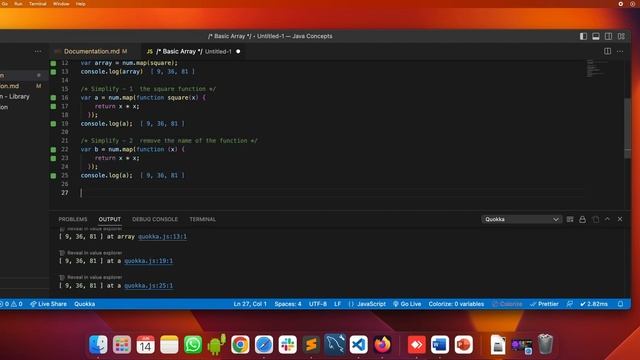Image resolution: width=640 pixels, height=360 pixels.
Task: Click Ln 27, Col 1 cursor position
Action: coord(250,304)
